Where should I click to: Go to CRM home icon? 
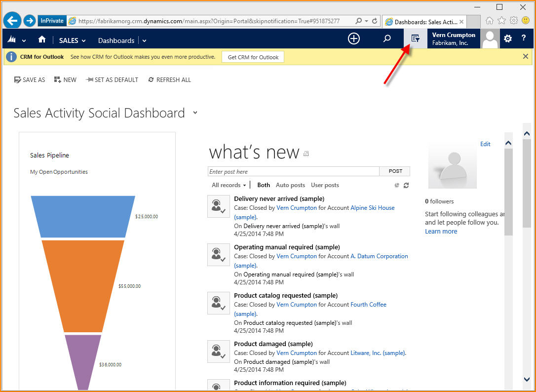tap(42, 40)
